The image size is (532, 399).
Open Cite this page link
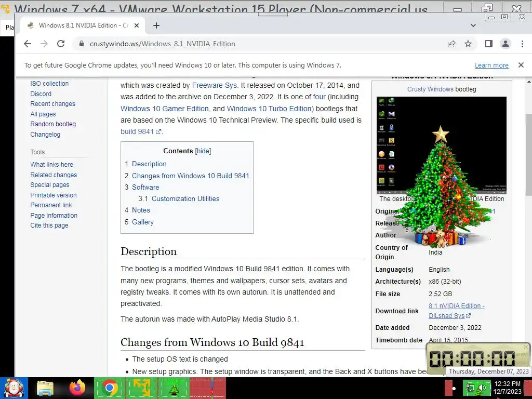49,225
